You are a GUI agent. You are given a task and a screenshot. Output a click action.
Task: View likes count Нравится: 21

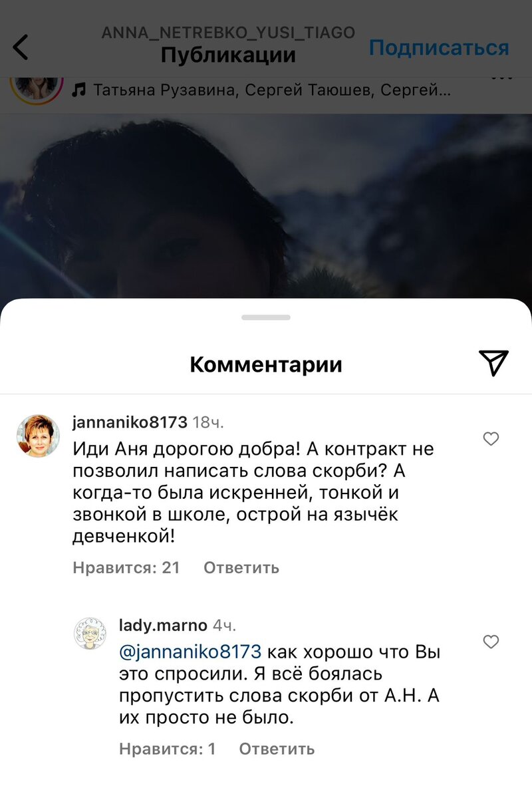[126, 568]
